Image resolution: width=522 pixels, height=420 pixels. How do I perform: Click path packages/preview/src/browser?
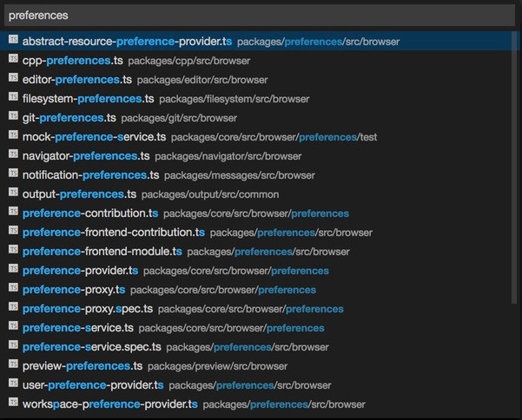click(x=217, y=366)
